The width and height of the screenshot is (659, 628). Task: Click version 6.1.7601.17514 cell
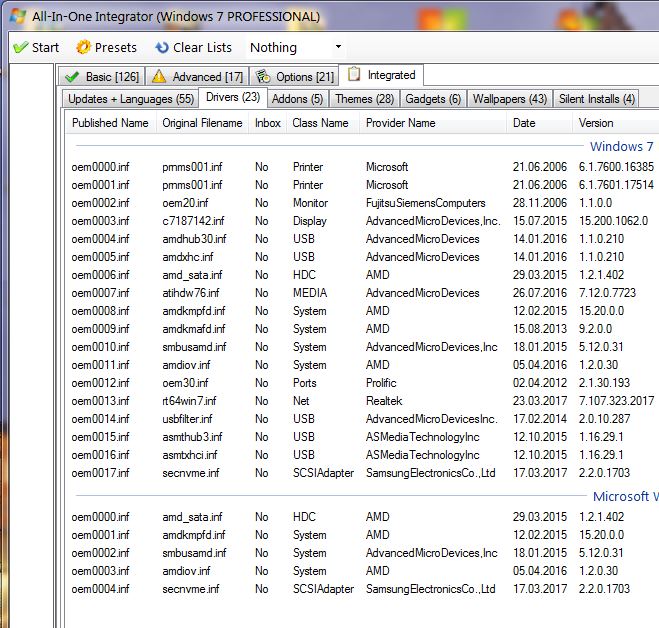(x=616, y=185)
